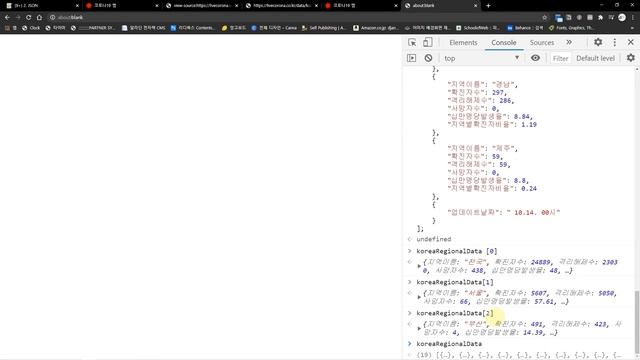
Task: Reload the page with refresh icon
Action: [x=29, y=18]
